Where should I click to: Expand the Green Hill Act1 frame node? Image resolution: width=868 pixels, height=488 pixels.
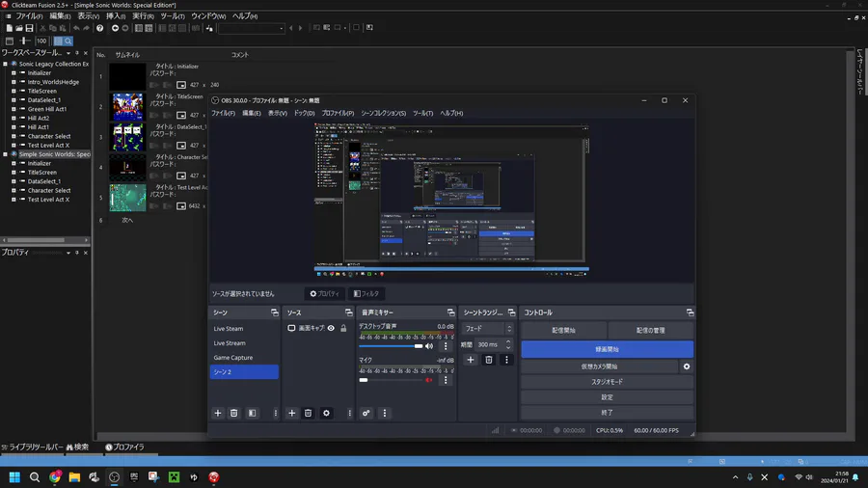14,109
